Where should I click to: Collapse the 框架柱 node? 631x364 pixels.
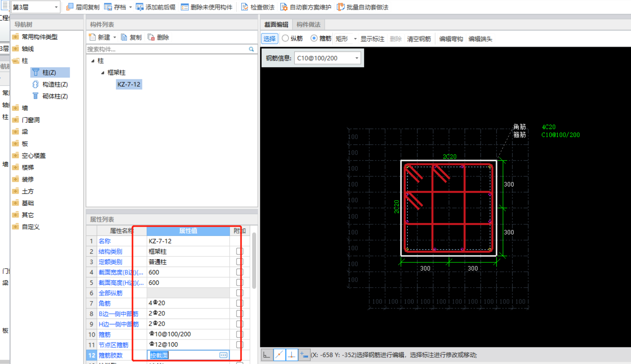pyautogui.click(x=103, y=73)
